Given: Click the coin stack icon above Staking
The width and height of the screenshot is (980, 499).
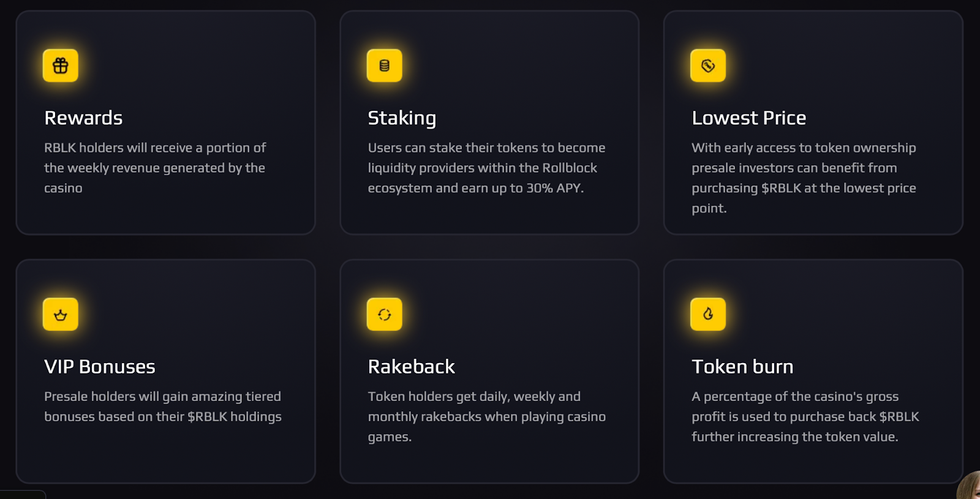Looking at the screenshot, I should [385, 66].
